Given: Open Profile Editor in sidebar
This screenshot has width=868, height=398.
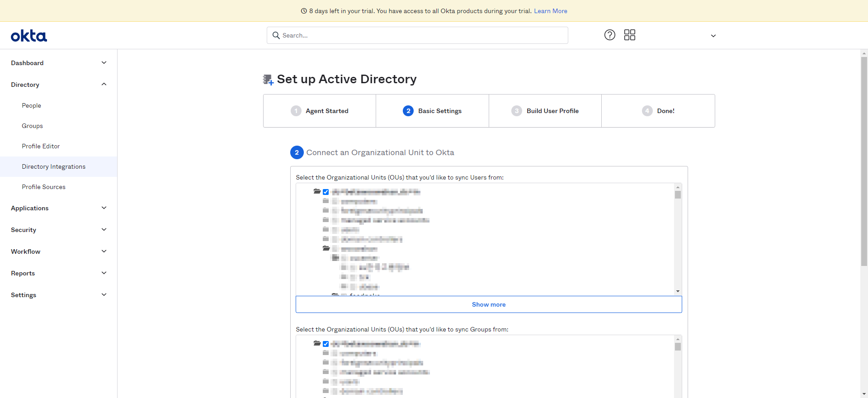Looking at the screenshot, I should 41,146.
